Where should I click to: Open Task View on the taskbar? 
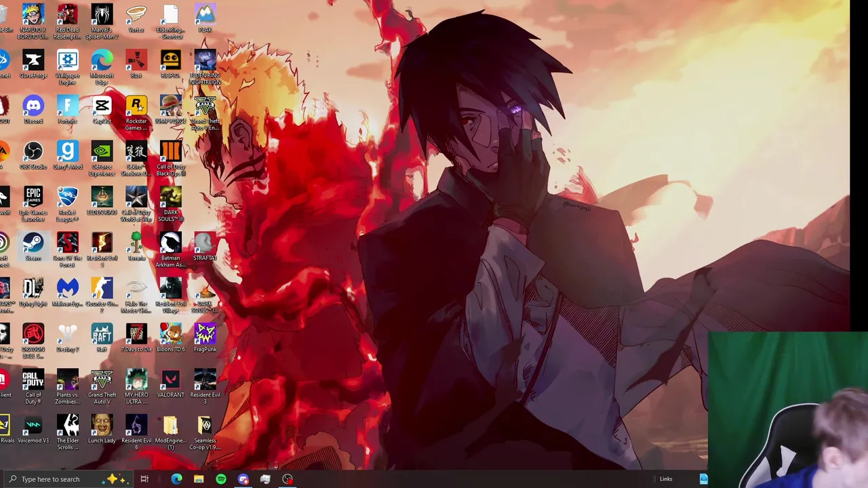(144, 479)
